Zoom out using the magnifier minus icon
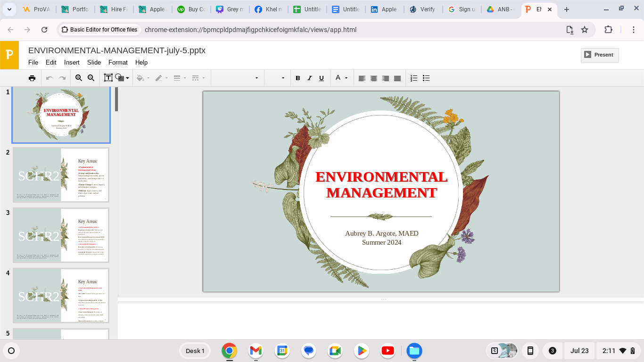 [91, 78]
